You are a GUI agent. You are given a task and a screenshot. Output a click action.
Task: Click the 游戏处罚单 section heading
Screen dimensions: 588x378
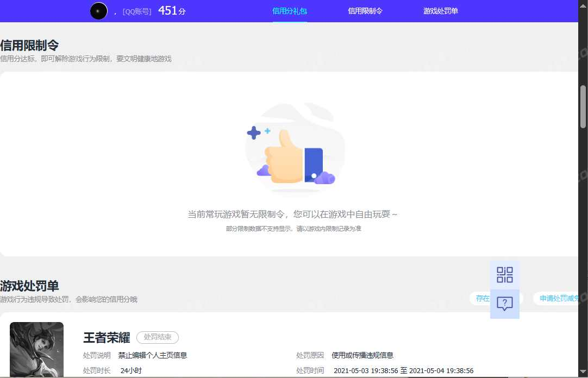29,286
